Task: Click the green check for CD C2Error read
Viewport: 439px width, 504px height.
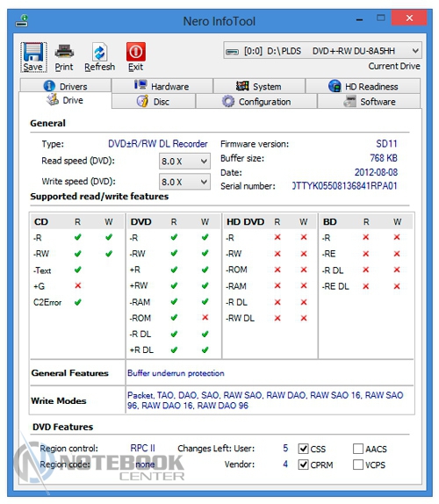Action: [78, 302]
